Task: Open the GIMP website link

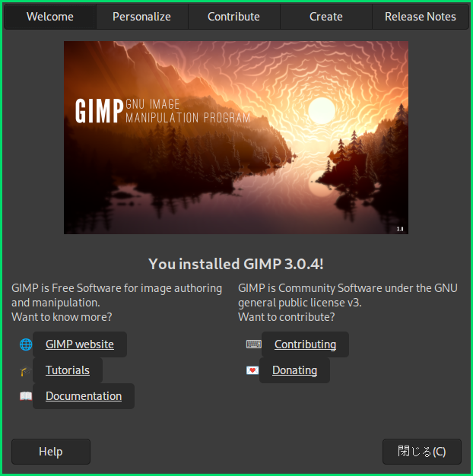Action: coord(80,344)
